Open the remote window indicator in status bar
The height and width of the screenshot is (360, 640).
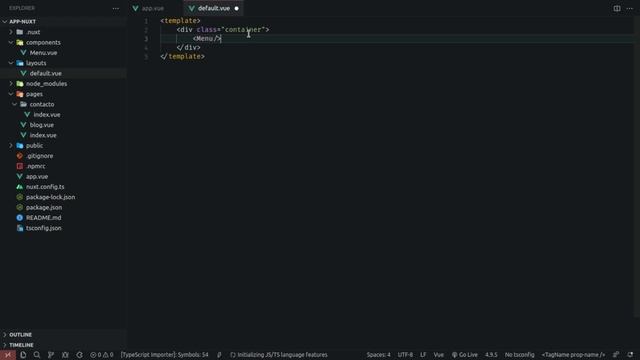8,355
